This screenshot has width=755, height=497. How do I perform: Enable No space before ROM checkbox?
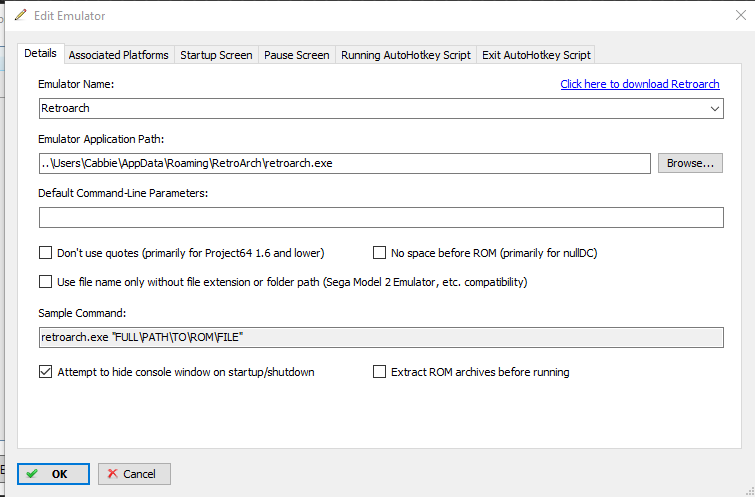pos(379,253)
